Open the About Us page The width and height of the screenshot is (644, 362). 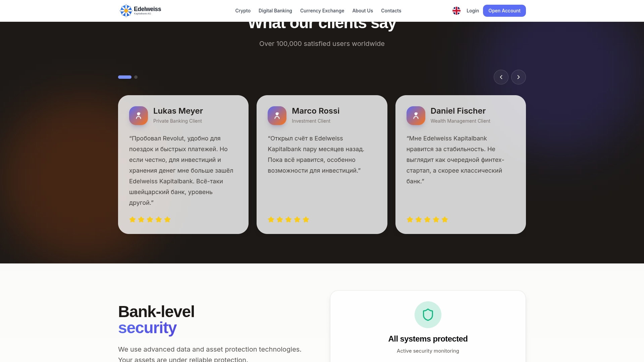[363, 11]
